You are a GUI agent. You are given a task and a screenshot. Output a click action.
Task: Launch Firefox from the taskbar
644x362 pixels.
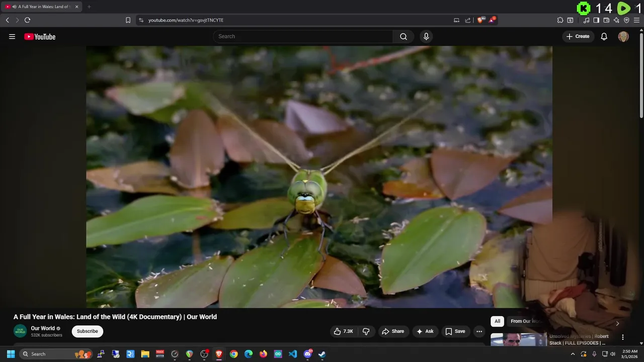pos(263,354)
